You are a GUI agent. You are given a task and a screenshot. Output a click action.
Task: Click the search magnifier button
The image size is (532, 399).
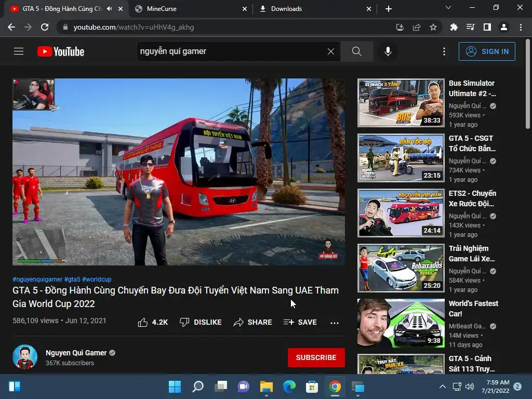(x=356, y=51)
